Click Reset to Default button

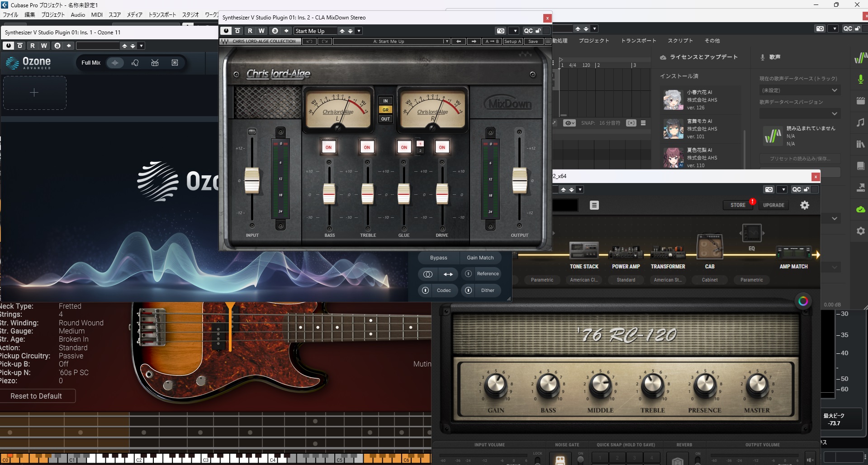click(37, 396)
